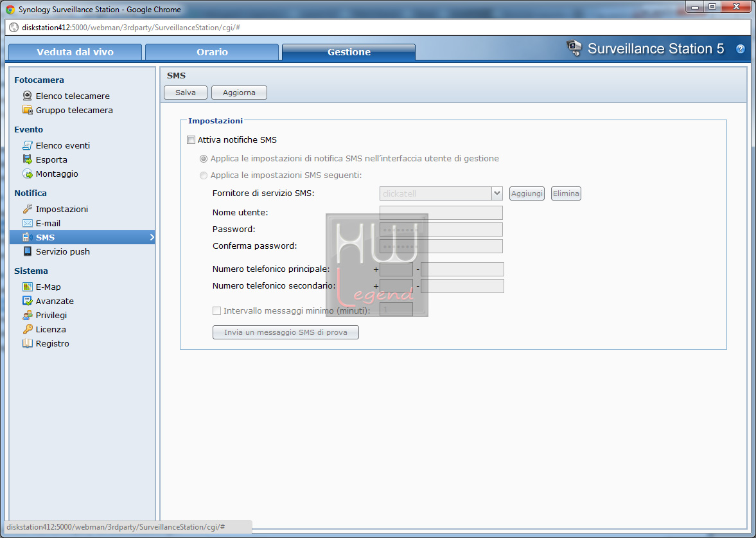
Task: Click the E-Map icon
Action: tap(28, 286)
